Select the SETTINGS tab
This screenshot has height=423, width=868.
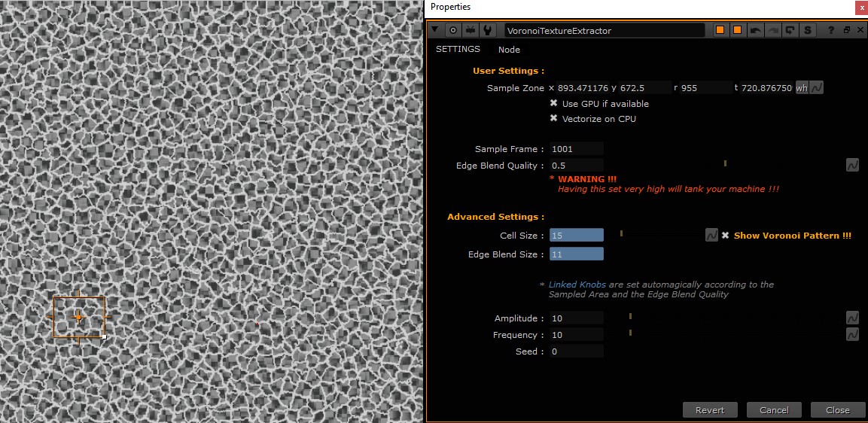458,50
